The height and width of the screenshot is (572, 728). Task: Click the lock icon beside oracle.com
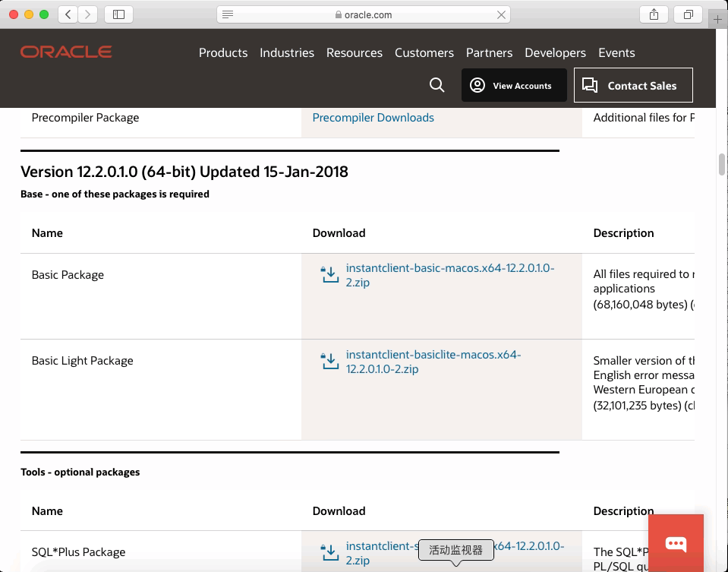(x=339, y=15)
